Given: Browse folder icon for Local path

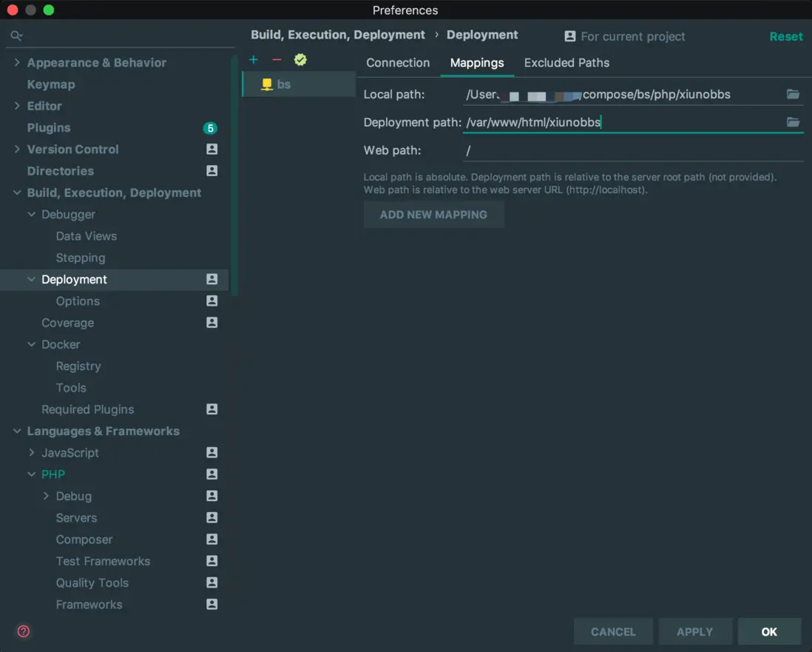Looking at the screenshot, I should coord(793,94).
